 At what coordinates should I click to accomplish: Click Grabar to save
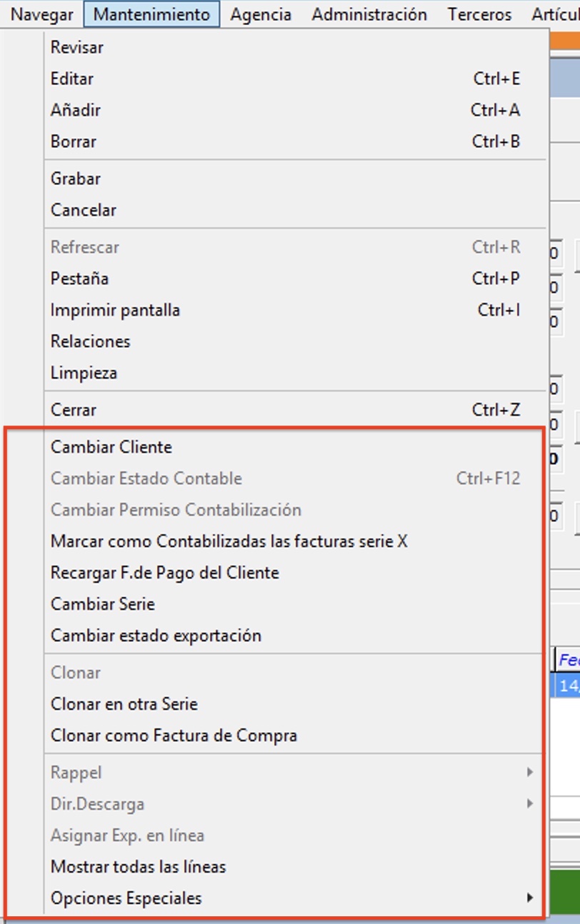coord(76,179)
